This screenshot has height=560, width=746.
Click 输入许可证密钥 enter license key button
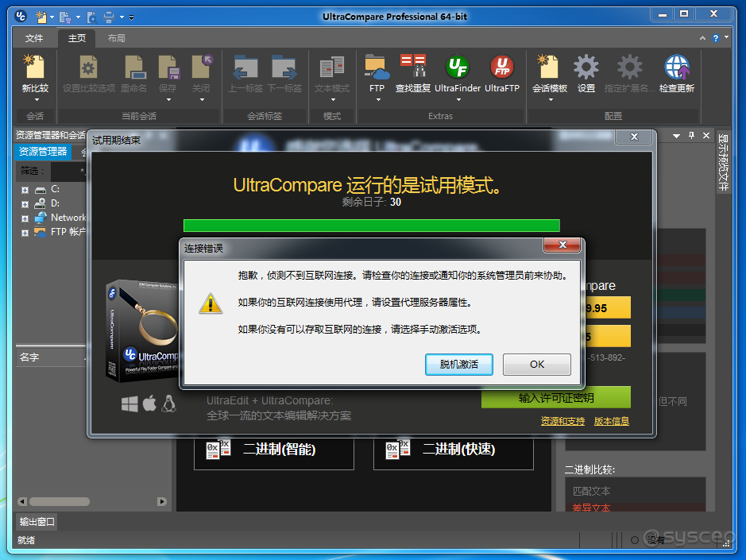(x=555, y=397)
